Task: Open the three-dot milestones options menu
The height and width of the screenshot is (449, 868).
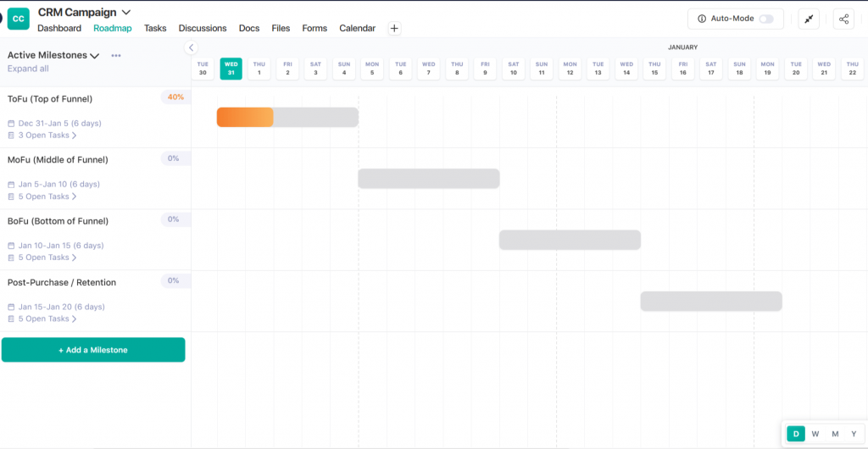Action: point(115,55)
